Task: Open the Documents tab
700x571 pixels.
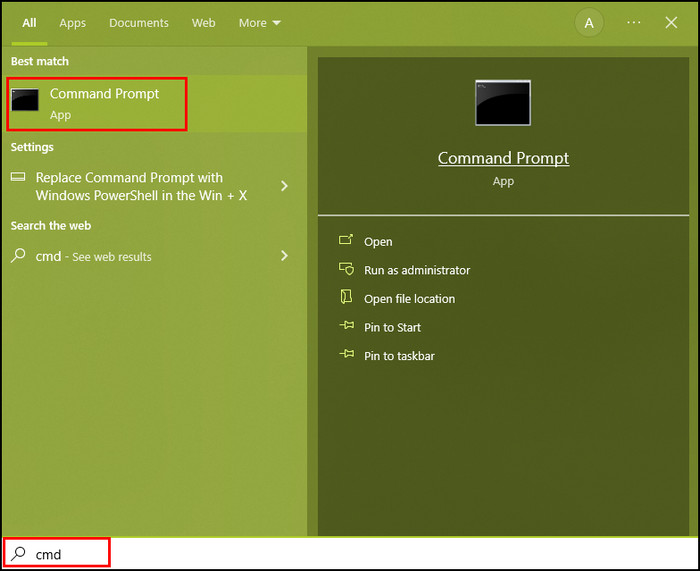Action: (x=139, y=23)
